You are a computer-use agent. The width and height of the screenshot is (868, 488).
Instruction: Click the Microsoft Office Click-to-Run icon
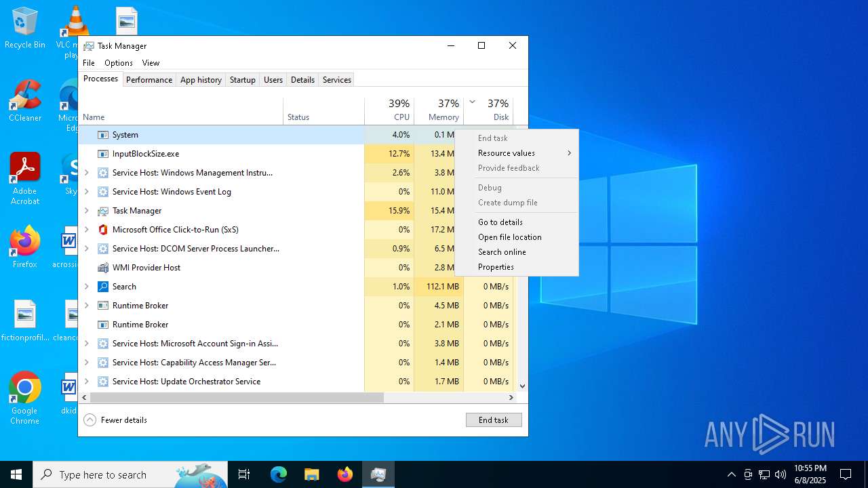tap(103, 230)
